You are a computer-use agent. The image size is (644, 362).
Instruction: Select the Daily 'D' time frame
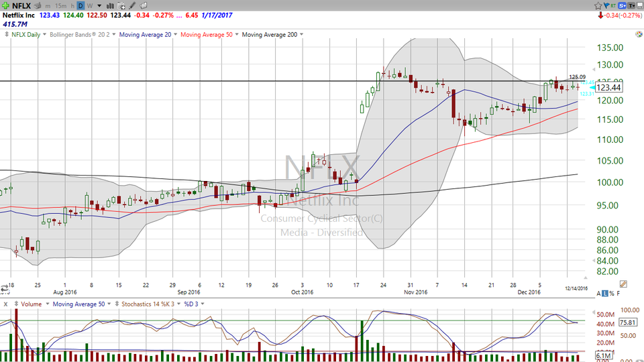80,6
